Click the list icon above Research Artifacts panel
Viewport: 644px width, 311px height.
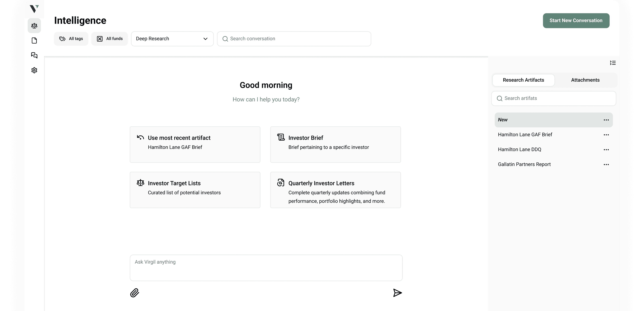(613, 63)
